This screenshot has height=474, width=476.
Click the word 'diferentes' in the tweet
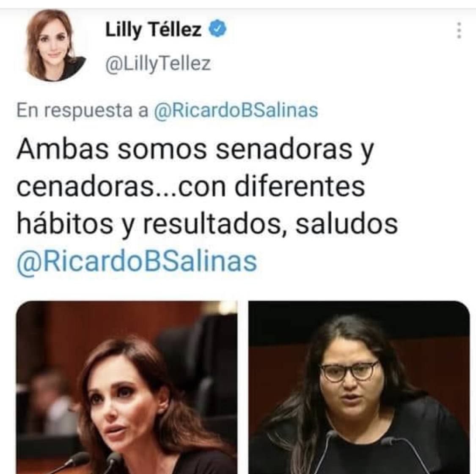point(300,187)
